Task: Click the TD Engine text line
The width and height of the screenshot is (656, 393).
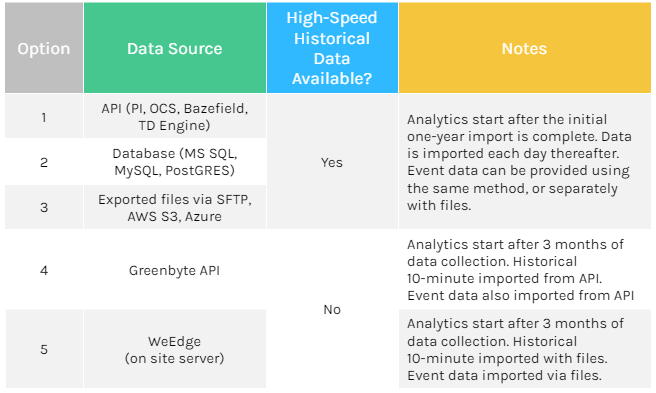Action: (174, 125)
